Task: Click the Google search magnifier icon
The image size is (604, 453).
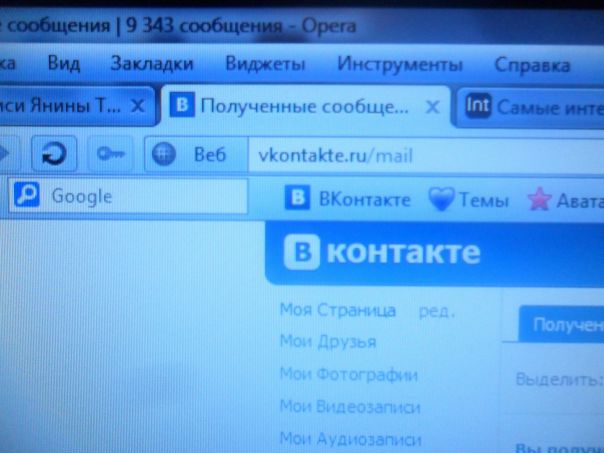Action: click(x=27, y=195)
